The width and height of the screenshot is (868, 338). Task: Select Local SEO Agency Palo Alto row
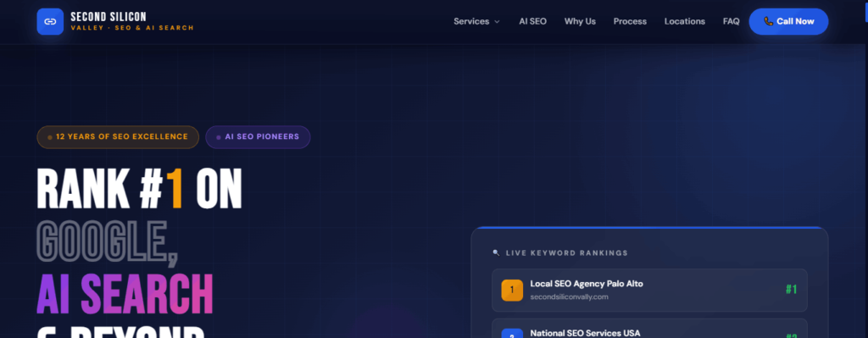649,291
